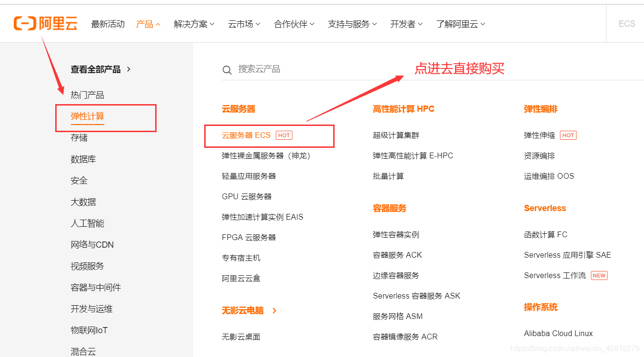Click the Alibaba Cloud logo

(x=45, y=23)
